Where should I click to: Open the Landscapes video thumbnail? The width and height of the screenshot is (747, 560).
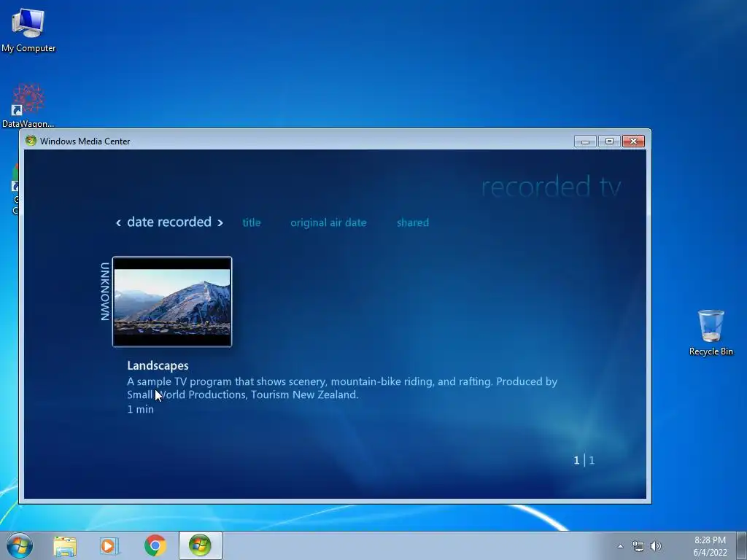click(172, 301)
